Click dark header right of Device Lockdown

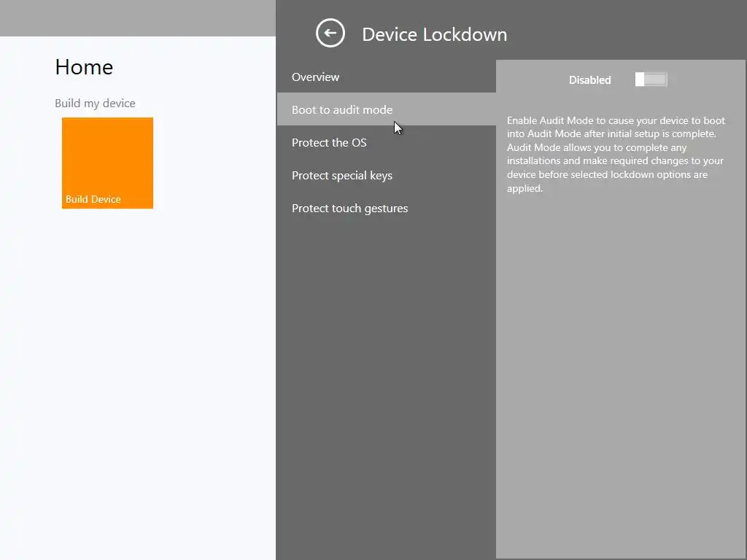(627, 34)
